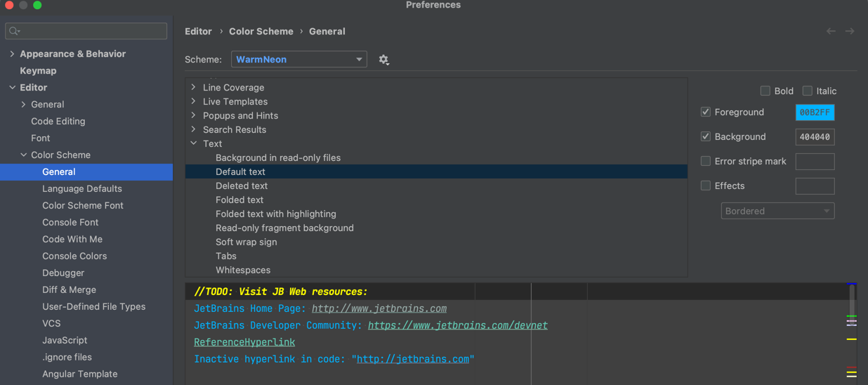Viewport: 868px width, 385px height.
Task: Click the empty Error stripe mark swatch
Action: tap(815, 162)
